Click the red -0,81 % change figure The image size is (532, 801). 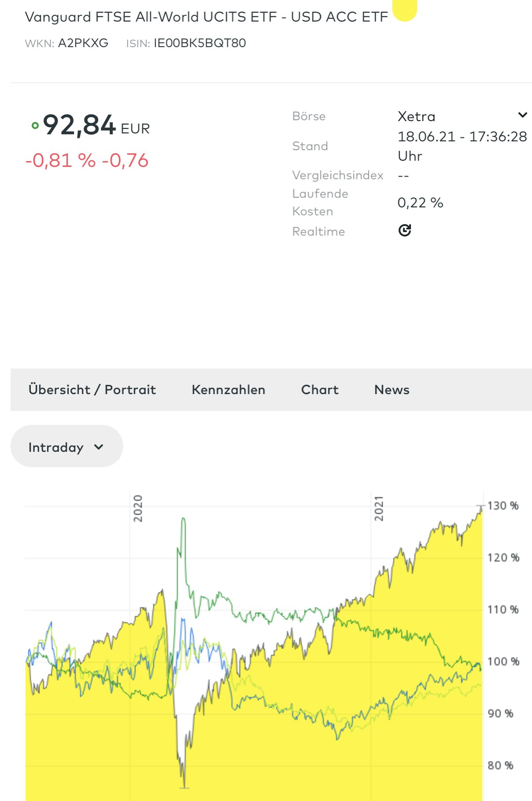coord(60,161)
